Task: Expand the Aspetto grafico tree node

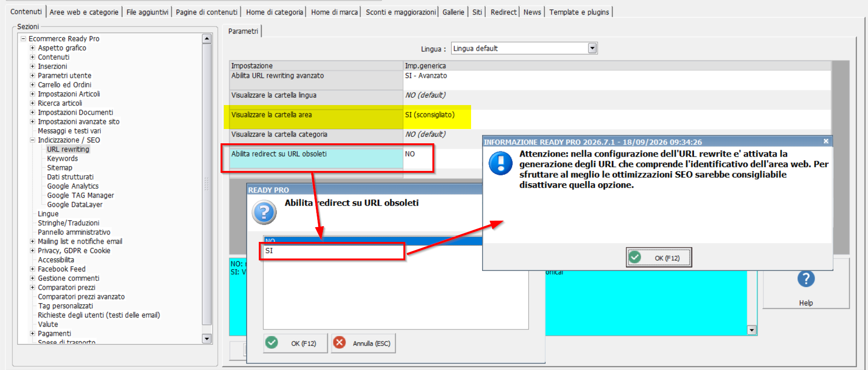Action: tap(33, 48)
